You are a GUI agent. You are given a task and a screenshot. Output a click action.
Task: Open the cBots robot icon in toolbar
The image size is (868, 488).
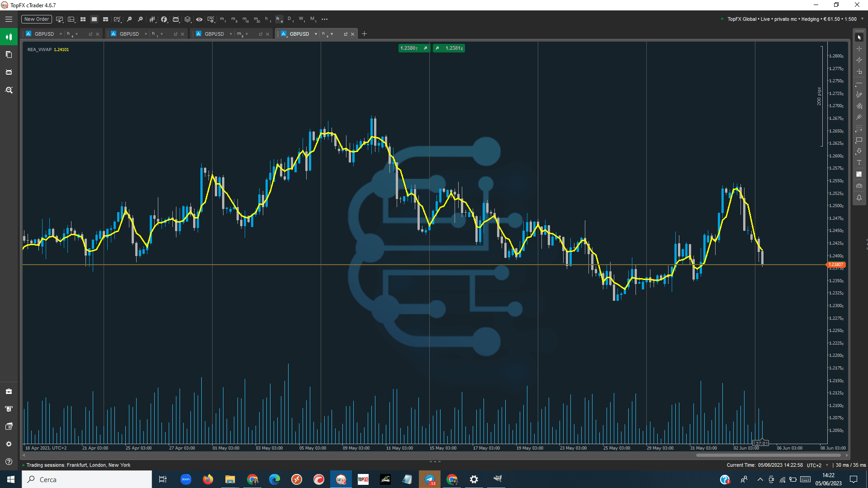(x=176, y=19)
